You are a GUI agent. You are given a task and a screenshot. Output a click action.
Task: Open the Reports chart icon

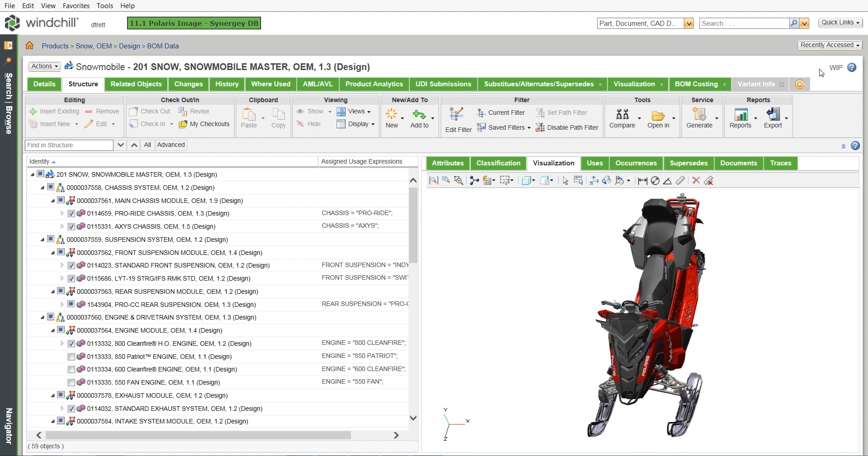click(x=740, y=114)
